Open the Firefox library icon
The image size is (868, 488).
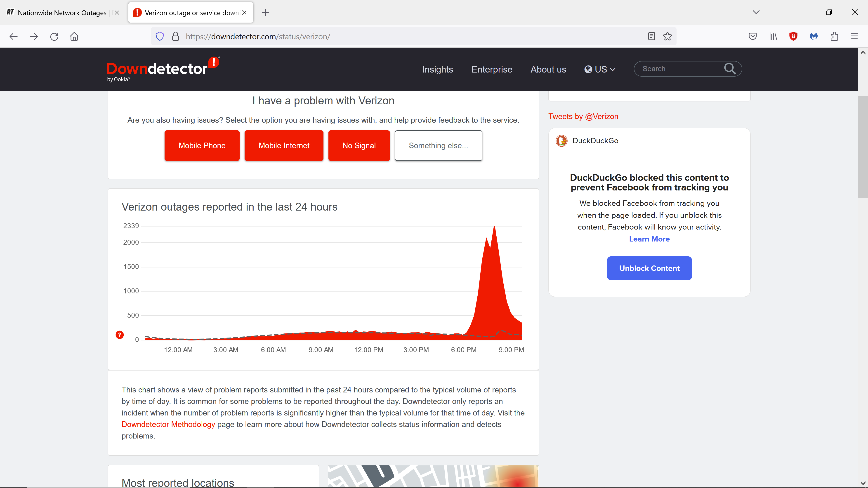coord(773,36)
